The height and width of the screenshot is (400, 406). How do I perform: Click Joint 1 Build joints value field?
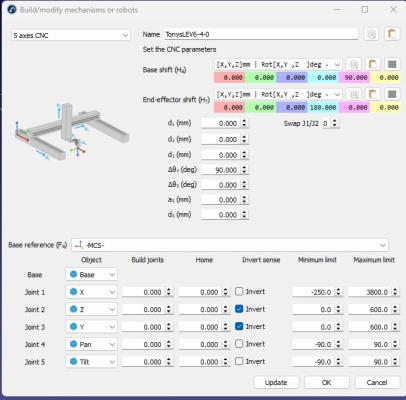(144, 292)
